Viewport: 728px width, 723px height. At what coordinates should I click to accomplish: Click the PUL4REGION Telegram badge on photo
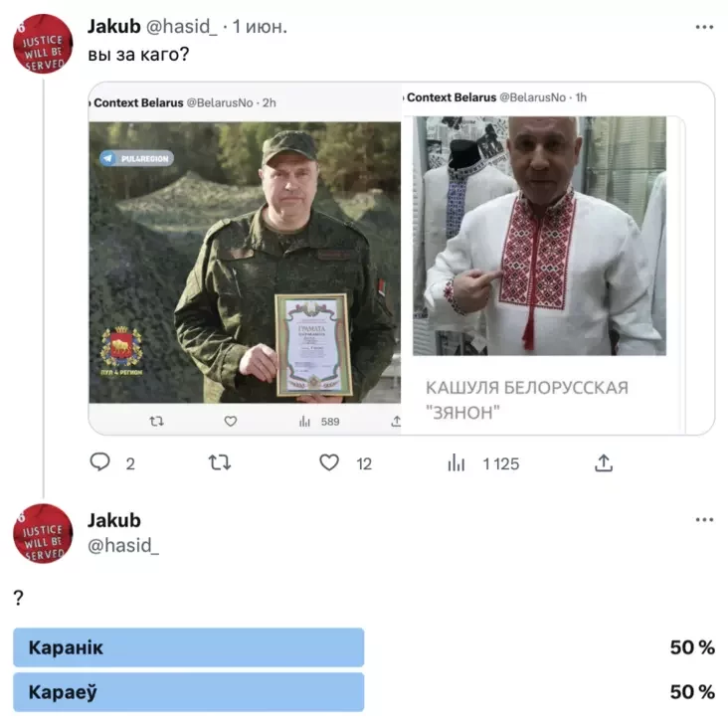click(136, 158)
